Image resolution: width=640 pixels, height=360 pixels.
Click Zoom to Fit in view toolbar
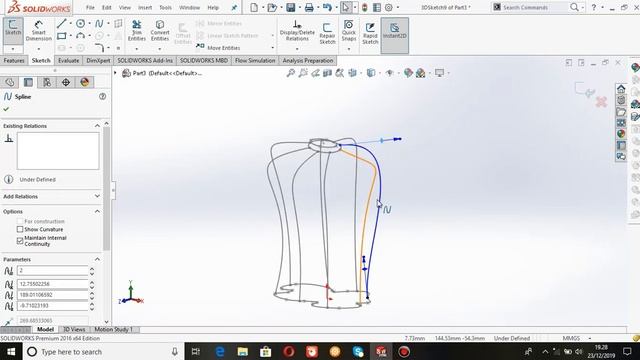291,73
